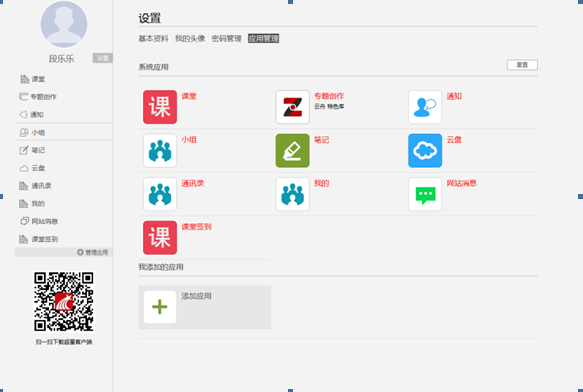
Task: Click the 云盘 cloud icon in sidebar
Action: (24, 168)
